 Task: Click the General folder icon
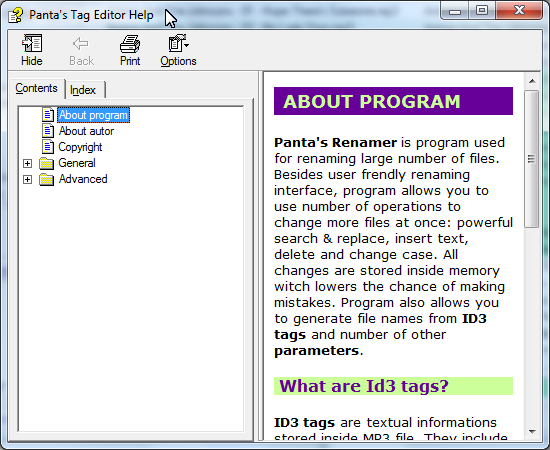(x=47, y=163)
